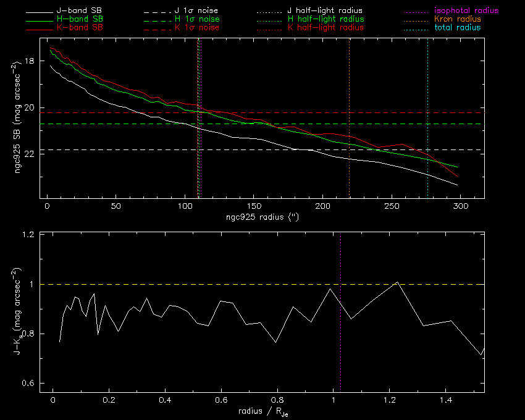Click the K half-light radius legend text
The height and width of the screenshot is (420, 525).
click(325, 28)
